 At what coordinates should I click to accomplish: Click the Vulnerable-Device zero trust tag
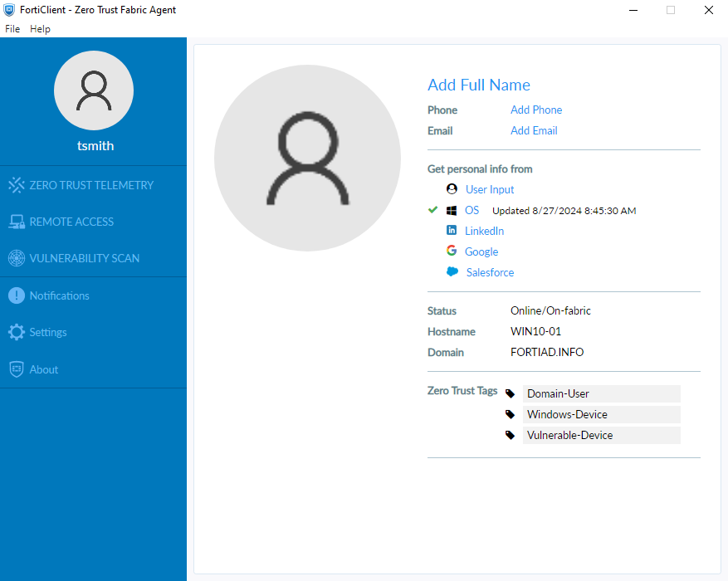[x=569, y=436]
